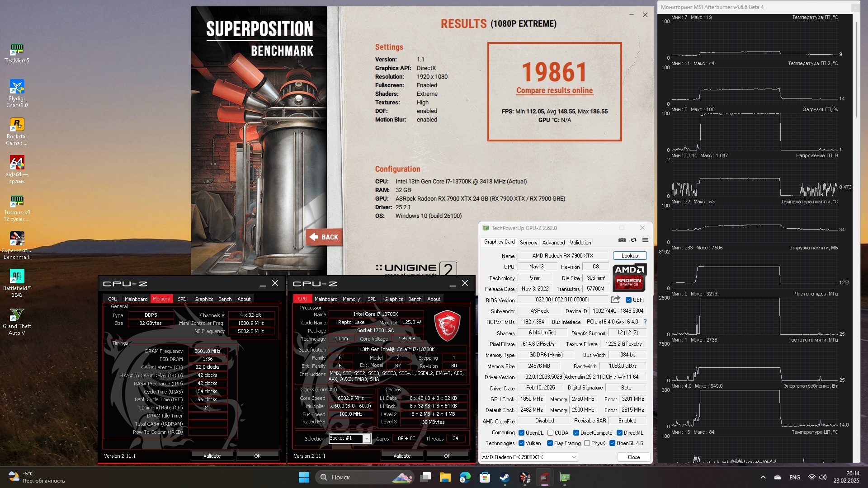Open TestMem5 desktop shortcut

[17, 53]
